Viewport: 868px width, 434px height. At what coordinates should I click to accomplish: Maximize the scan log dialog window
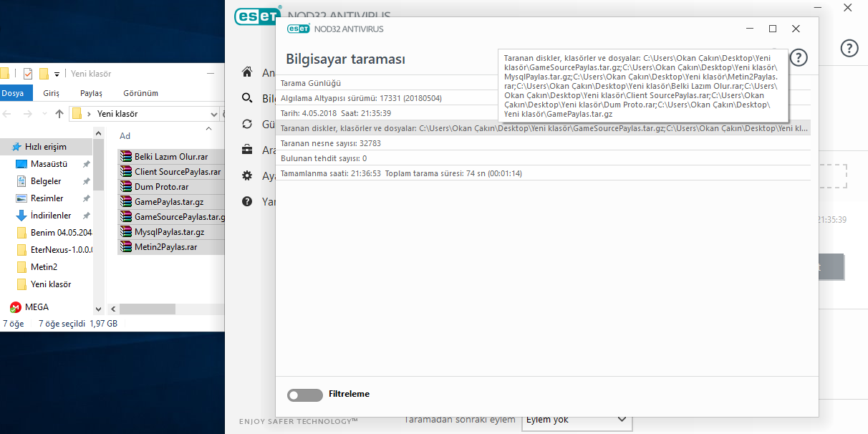773,29
